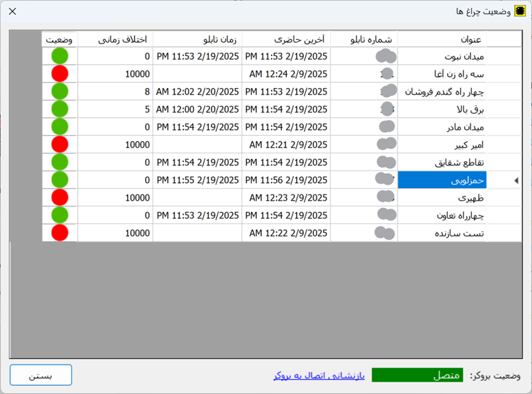Viewport: 532px width, 394px height.
Task: Select the میدان مادر title cell
Action: pyautogui.click(x=459, y=127)
